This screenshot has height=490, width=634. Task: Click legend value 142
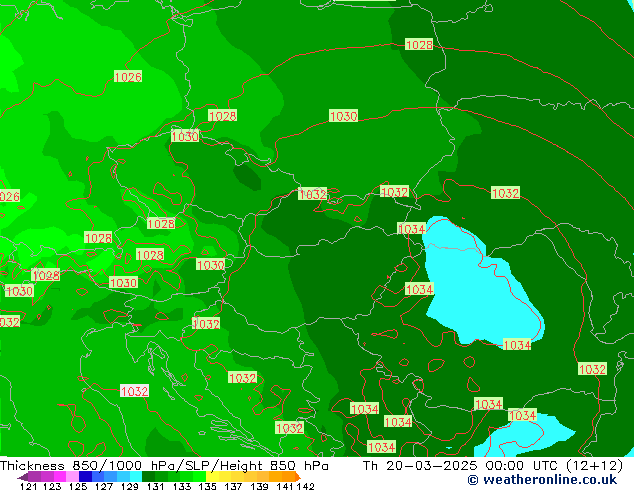[x=306, y=486]
